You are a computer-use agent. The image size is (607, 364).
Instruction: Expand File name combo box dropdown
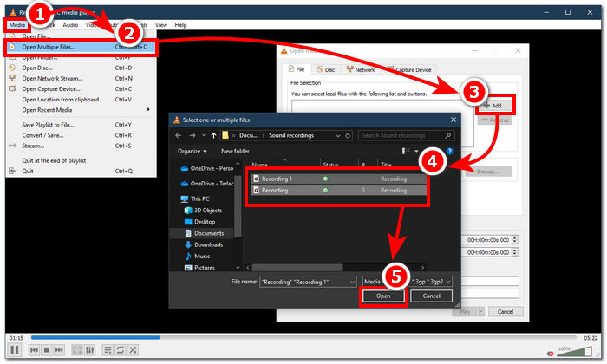[351, 282]
